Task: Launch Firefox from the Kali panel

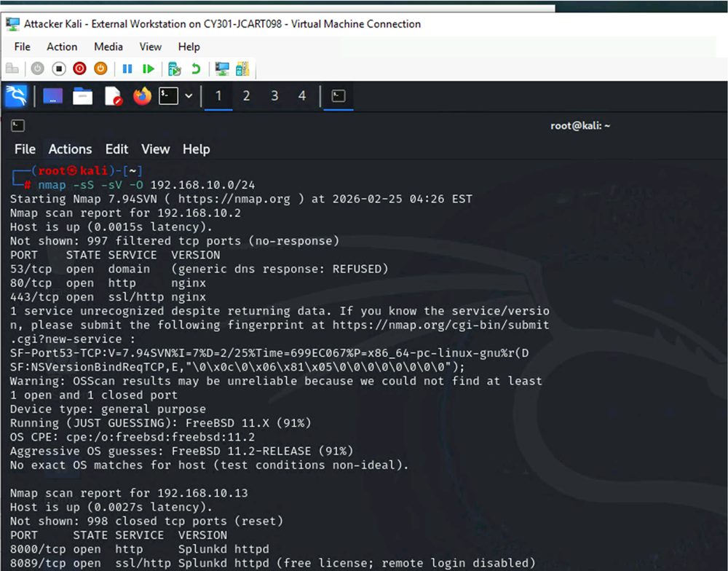Action: (x=142, y=96)
